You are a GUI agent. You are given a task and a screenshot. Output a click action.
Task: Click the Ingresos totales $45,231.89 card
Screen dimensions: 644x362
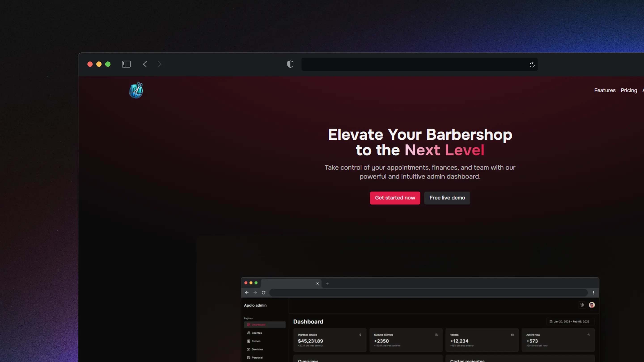[x=330, y=340]
